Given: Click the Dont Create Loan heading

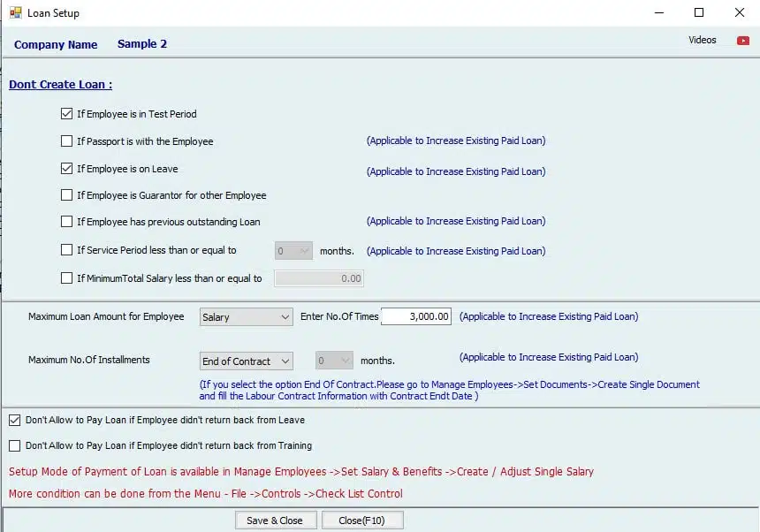Looking at the screenshot, I should (61, 85).
